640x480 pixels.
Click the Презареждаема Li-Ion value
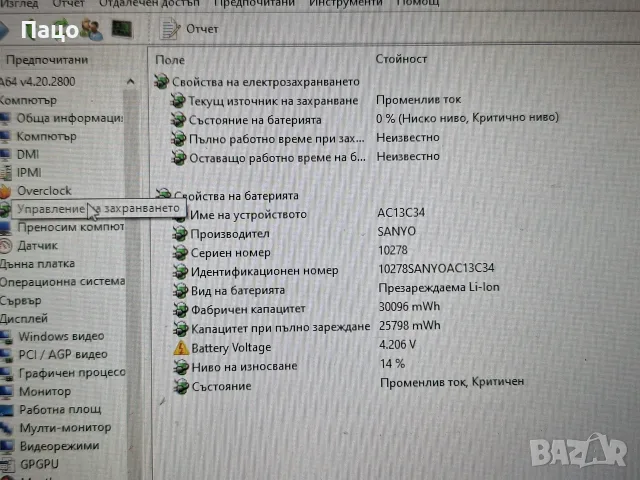439,287
